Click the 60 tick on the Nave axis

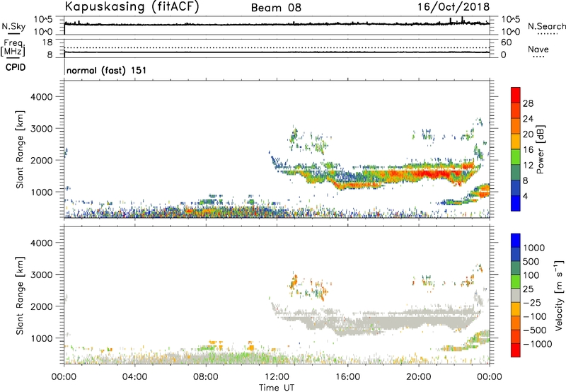(507, 42)
